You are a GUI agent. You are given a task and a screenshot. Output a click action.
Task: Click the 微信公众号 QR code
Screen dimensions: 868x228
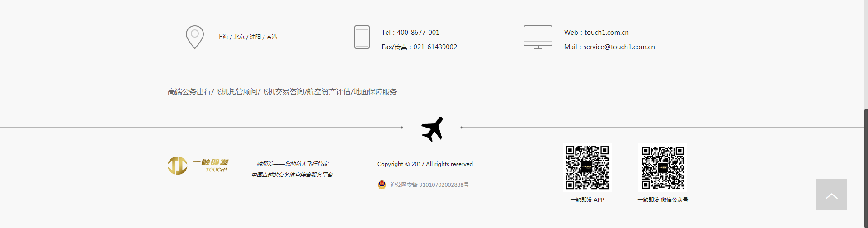(663, 167)
